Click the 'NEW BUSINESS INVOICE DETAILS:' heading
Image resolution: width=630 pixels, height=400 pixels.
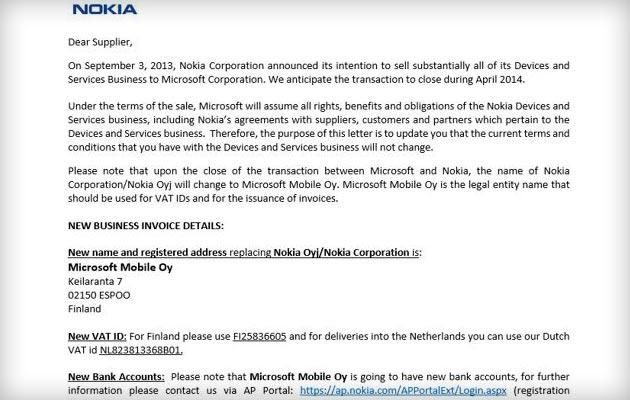tap(145, 225)
